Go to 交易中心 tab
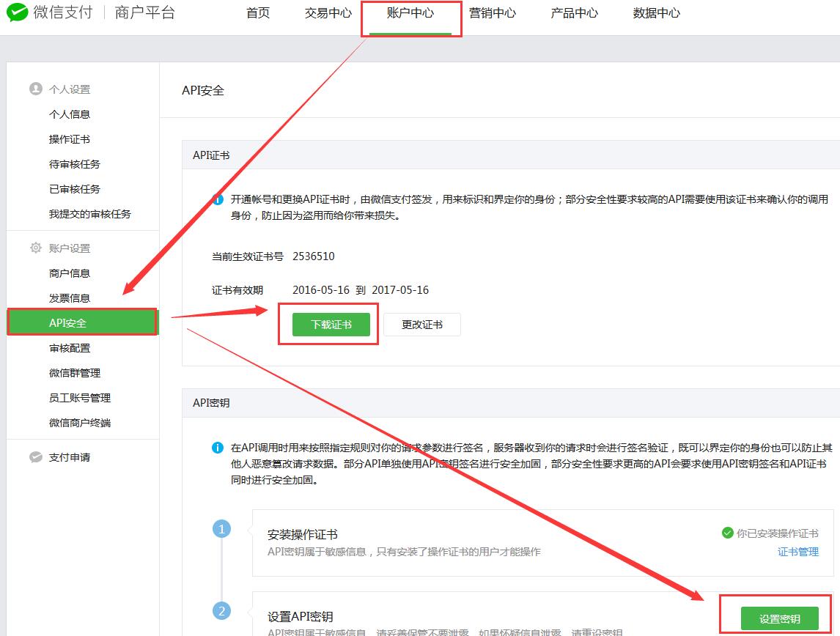This screenshot has height=636, width=840. 328,13
